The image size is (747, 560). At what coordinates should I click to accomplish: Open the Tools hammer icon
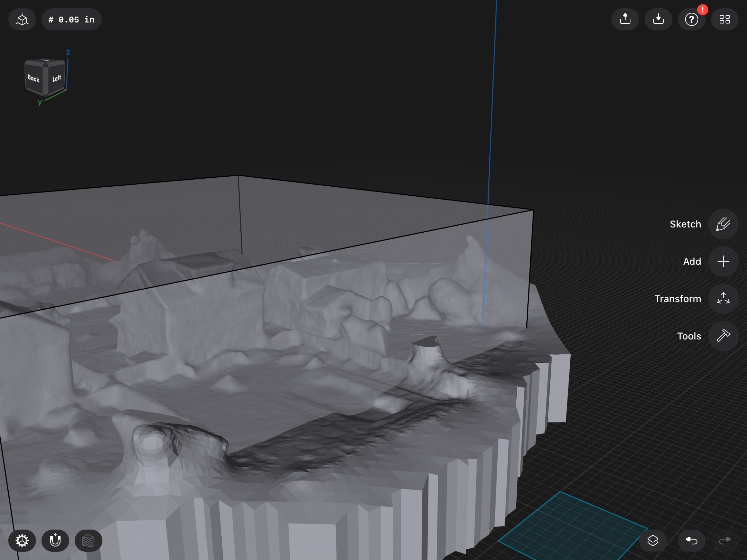tap(723, 336)
